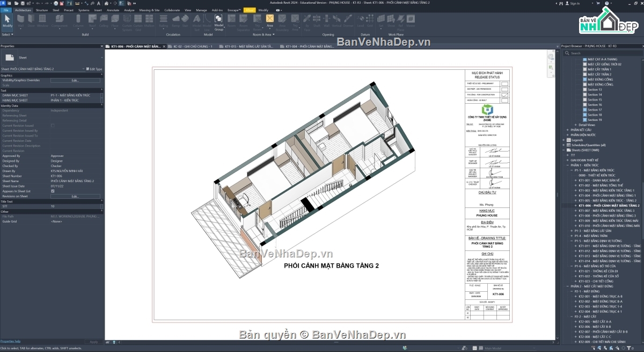Click the Room tool icon

coord(231,19)
